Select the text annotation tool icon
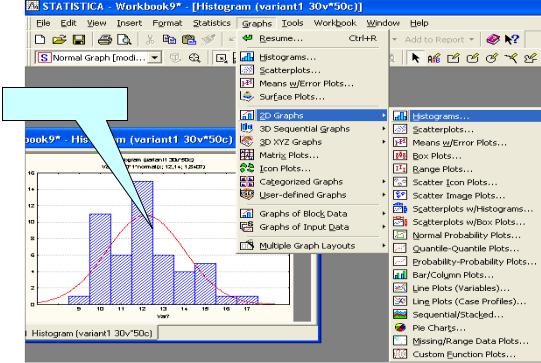Image resolution: width=541 pixels, height=363 pixels. coord(434,58)
